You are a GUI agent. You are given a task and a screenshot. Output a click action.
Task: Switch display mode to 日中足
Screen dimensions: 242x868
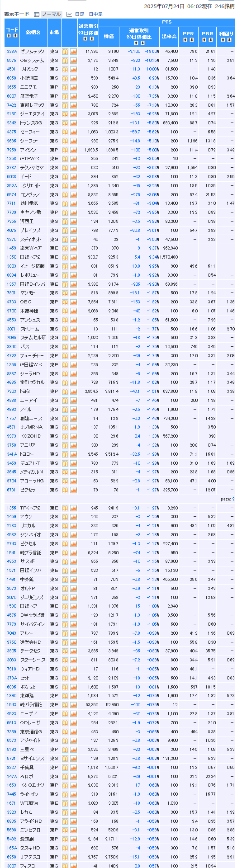[95, 14]
